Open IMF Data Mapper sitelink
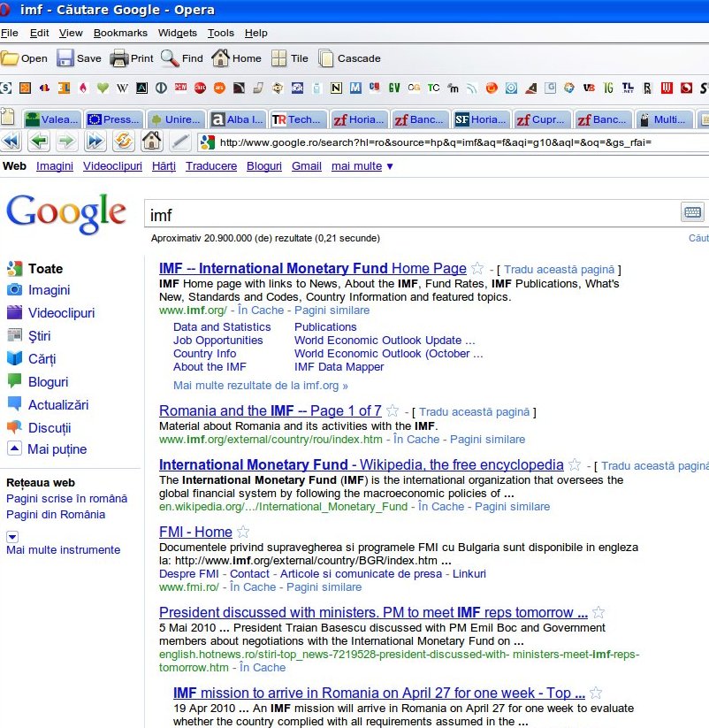This screenshot has width=709, height=728. (339, 367)
